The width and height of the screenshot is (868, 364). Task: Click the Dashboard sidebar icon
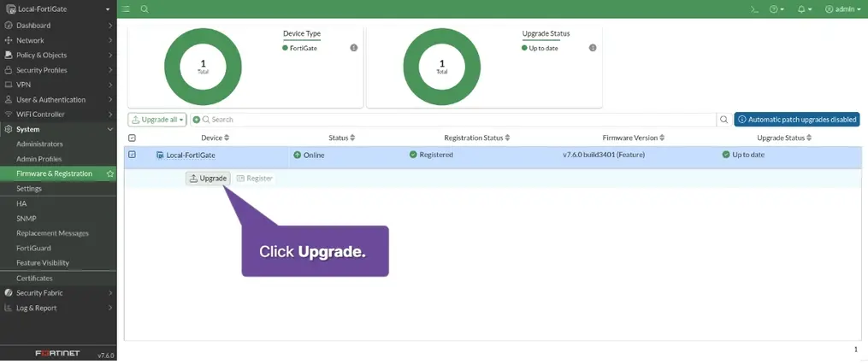[x=9, y=26]
